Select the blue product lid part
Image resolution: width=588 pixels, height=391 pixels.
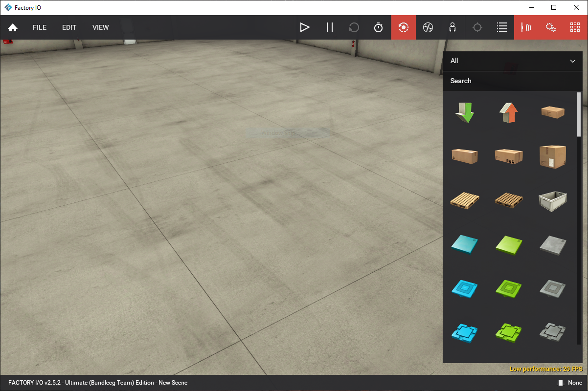pyautogui.click(x=464, y=289)
